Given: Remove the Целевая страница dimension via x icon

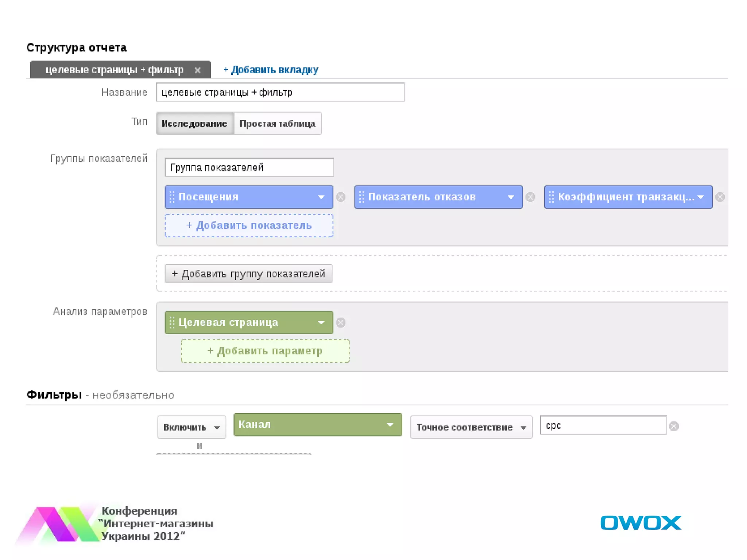Looking at the screenshot, I should pos(341,323).
